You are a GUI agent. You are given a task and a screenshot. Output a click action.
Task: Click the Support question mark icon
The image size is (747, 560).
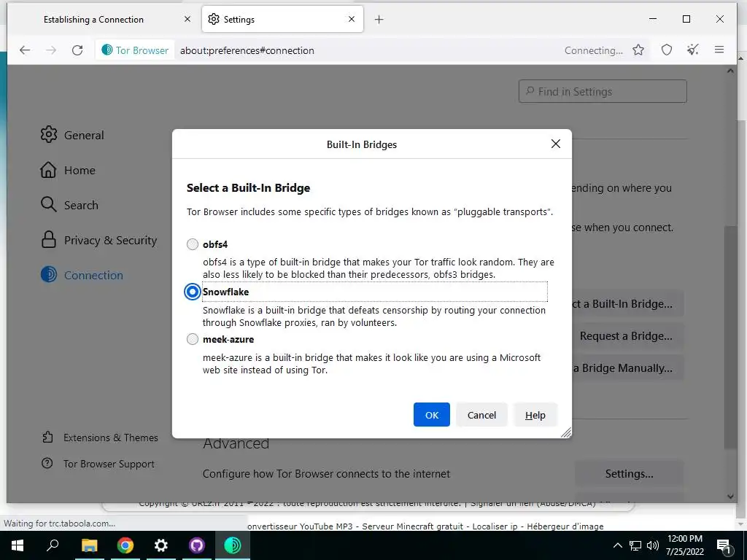(x=47, y=463)
